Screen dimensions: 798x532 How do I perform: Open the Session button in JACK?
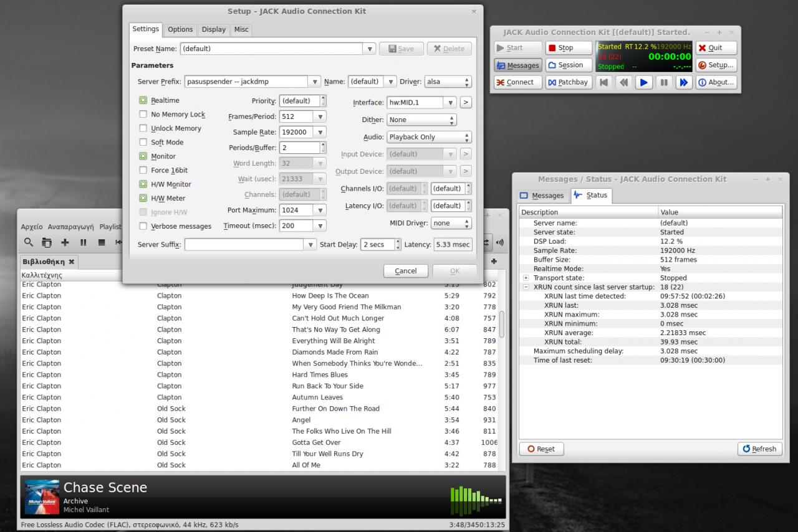(569, 65)
